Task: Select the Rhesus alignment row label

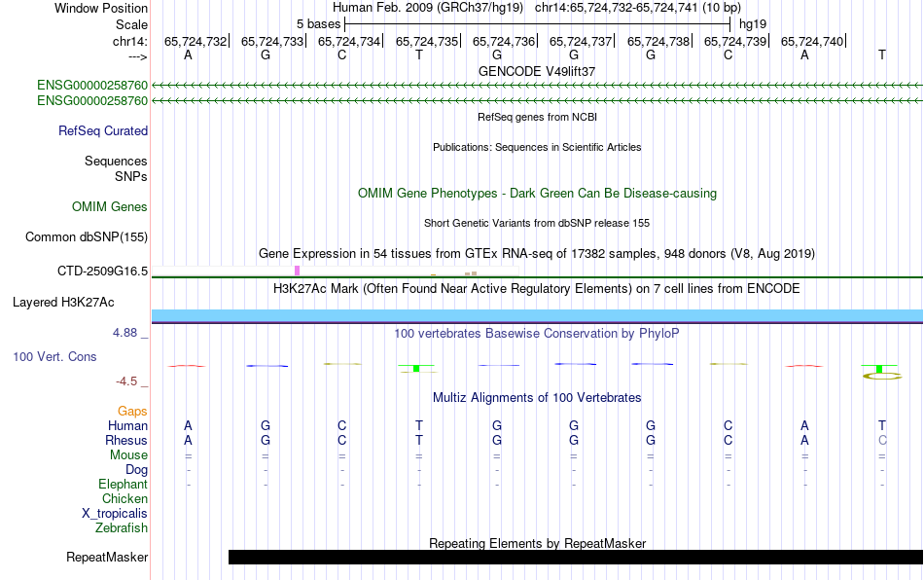Action: tap(126, 440)
